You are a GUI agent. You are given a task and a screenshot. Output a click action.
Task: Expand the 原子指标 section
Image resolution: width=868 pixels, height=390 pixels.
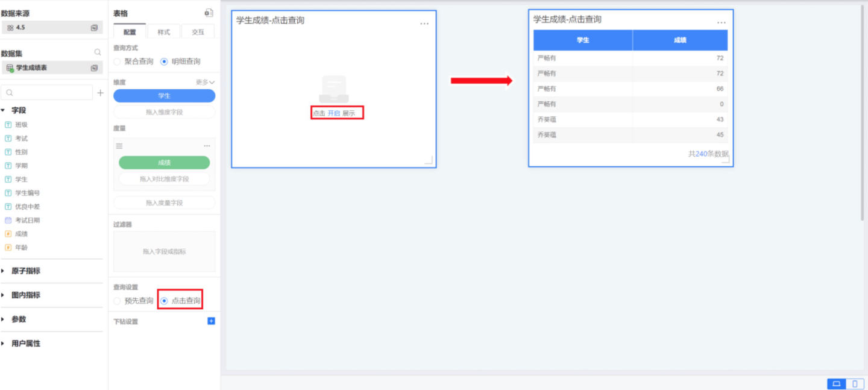click(3, 271)
